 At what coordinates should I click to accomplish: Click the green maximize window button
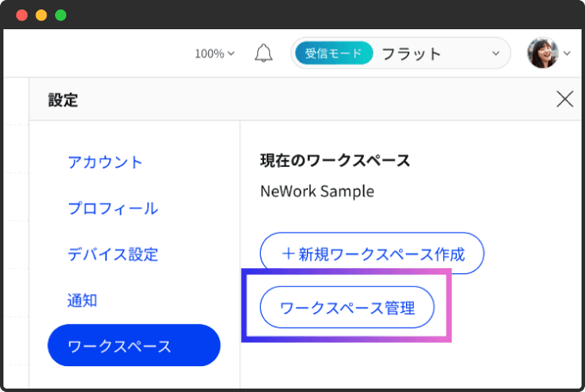61,15
